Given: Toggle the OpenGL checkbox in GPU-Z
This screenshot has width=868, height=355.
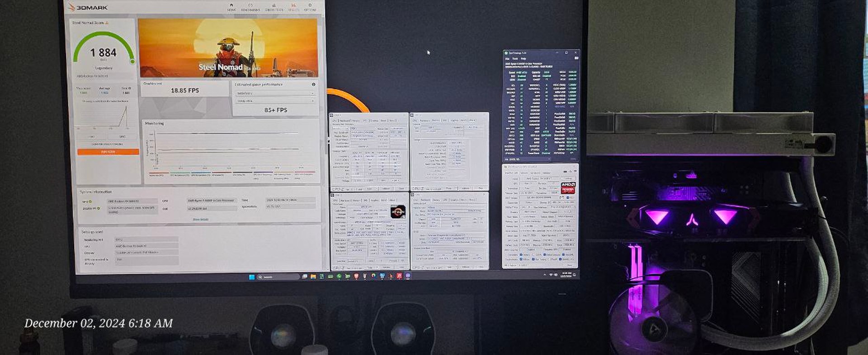Looking at the screenshot, I should click(561, 259).
